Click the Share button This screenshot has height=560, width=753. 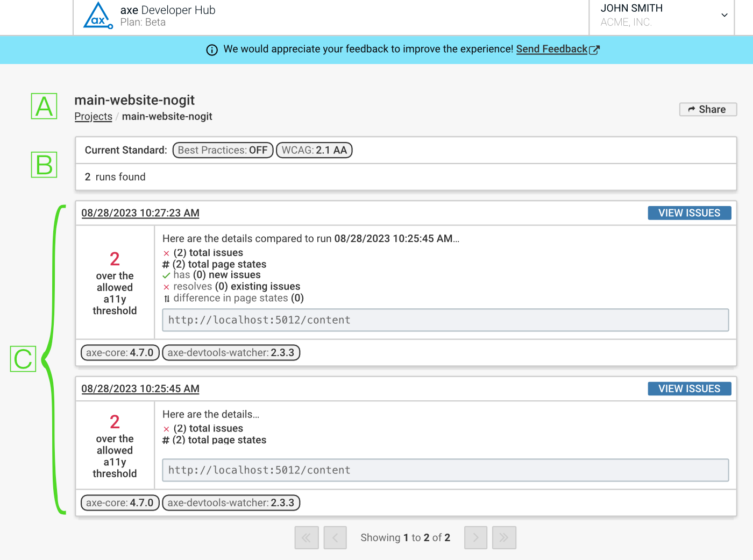[707, 109]
